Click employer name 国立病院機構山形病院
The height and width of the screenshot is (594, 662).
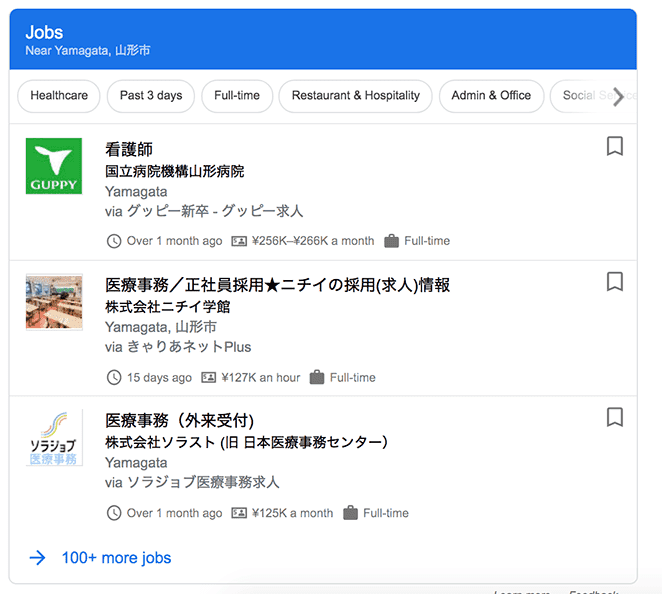pos(174,171)
